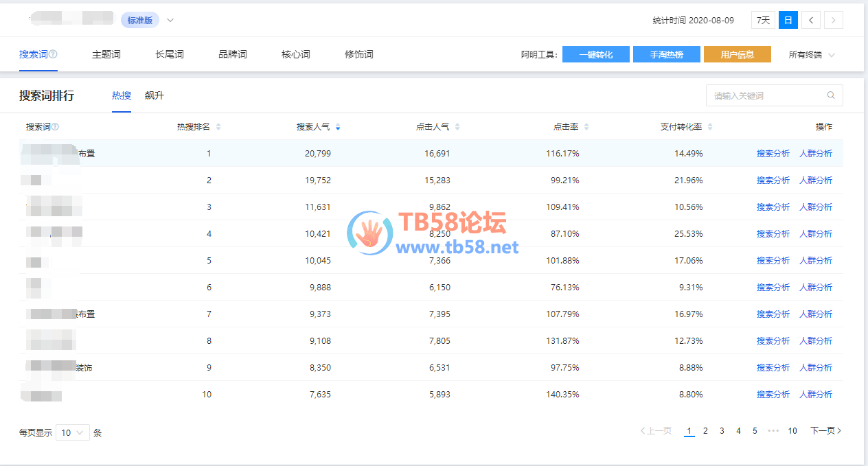
Task: Switch statistics range to 7天
Action: click(x=763, y=21)
